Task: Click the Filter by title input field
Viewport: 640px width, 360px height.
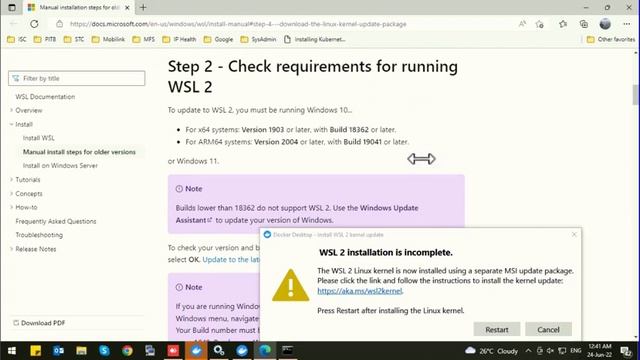Action: pyautogui.click(x=76, y=78)
